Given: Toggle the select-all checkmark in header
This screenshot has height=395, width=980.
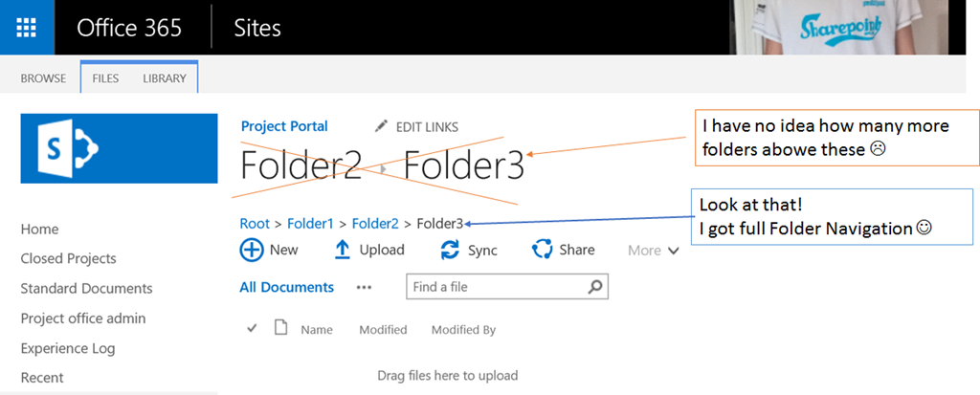Looking at the screenshot, I should click(253, 328).
